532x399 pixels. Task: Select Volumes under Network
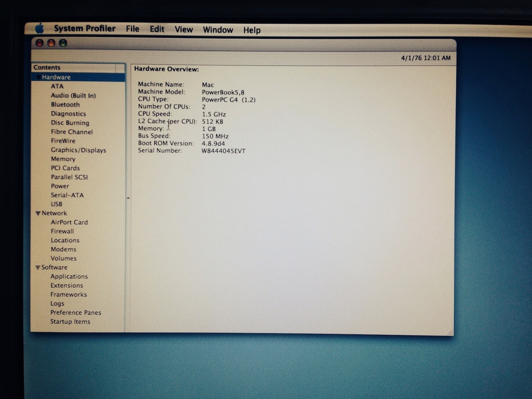tap(64, 259)
